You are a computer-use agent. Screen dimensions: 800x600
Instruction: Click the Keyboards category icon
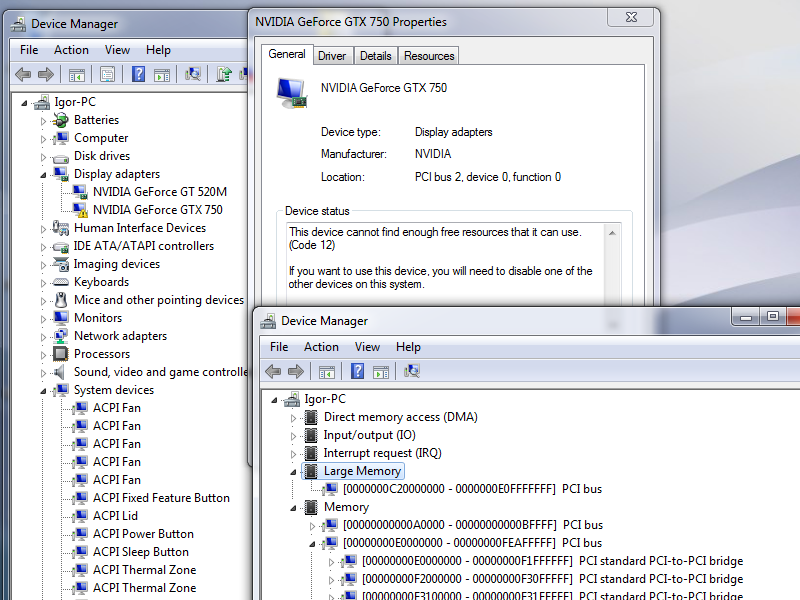61,282
